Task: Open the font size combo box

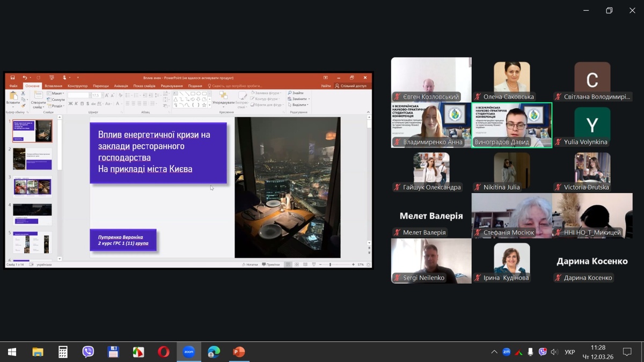Action: pyautogui.click(x=96, y=95)
